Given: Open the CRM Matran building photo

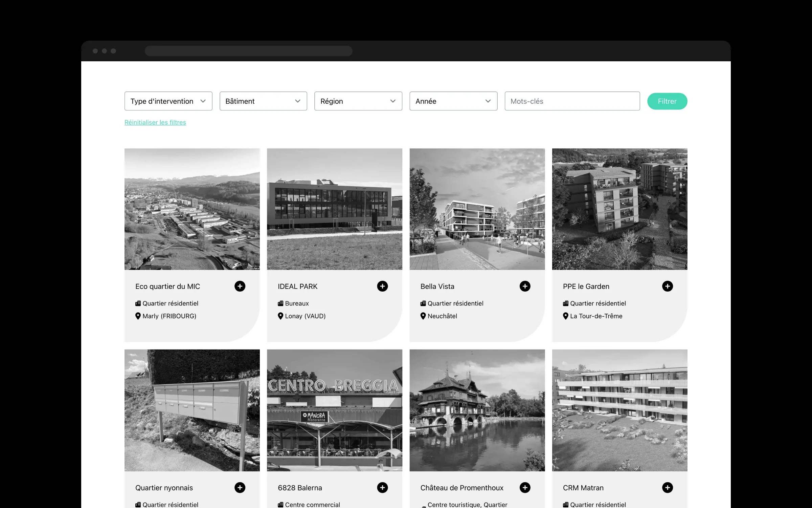Looking at the screenshot, I should click(x=620, y=410).
